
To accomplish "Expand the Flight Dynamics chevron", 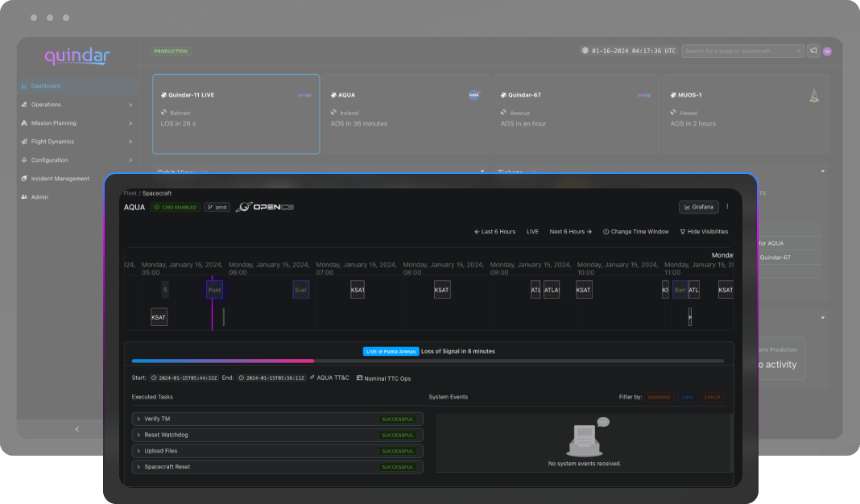I will coord(130,142).
